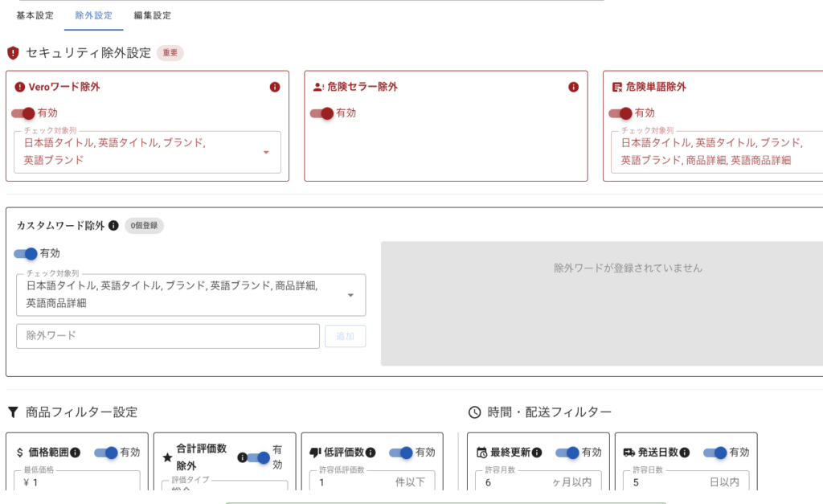Expand the カスタムワード除外 チェック対象列 dropdown
The image size is (823, 504).
point(350,295)
